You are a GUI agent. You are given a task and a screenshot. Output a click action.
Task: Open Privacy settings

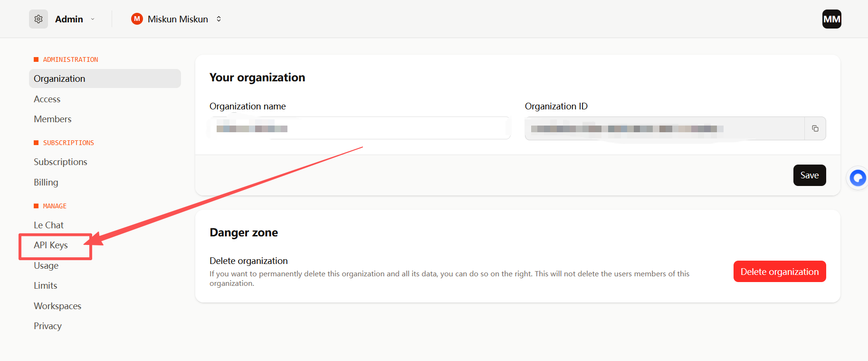48,326
